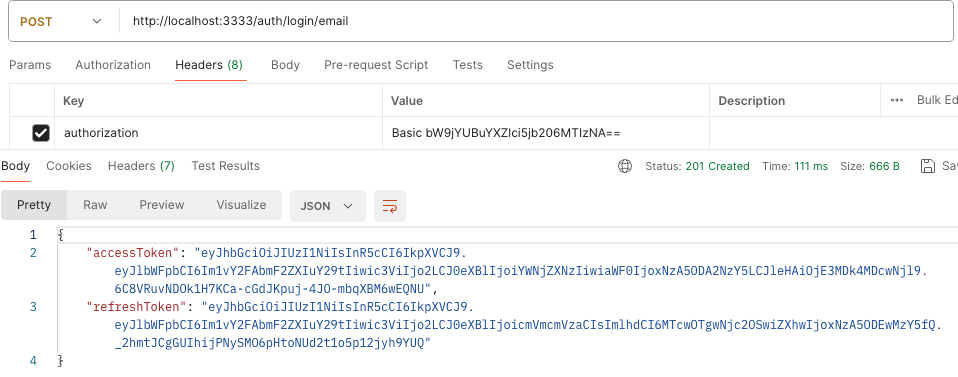Click the Basic auth header value

tap(506, 133)
